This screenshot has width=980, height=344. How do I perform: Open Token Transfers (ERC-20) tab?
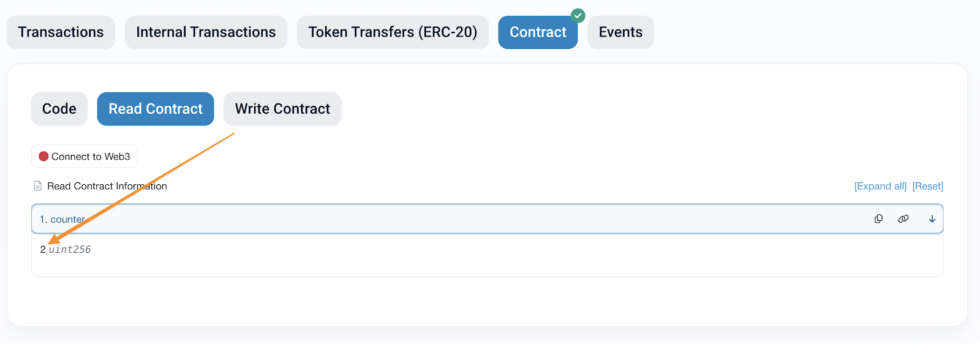click(393, 32)
